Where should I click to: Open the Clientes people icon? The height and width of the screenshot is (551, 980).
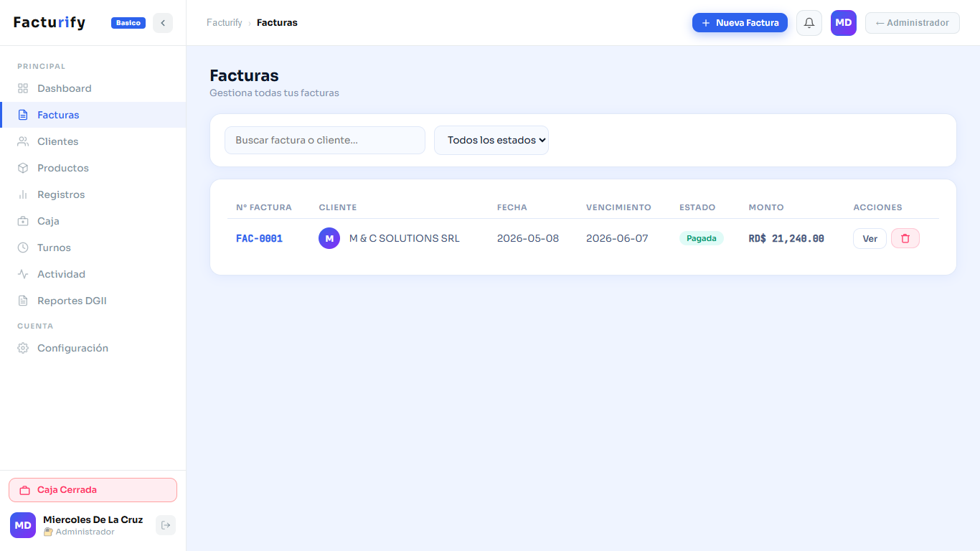coord(23,141)
